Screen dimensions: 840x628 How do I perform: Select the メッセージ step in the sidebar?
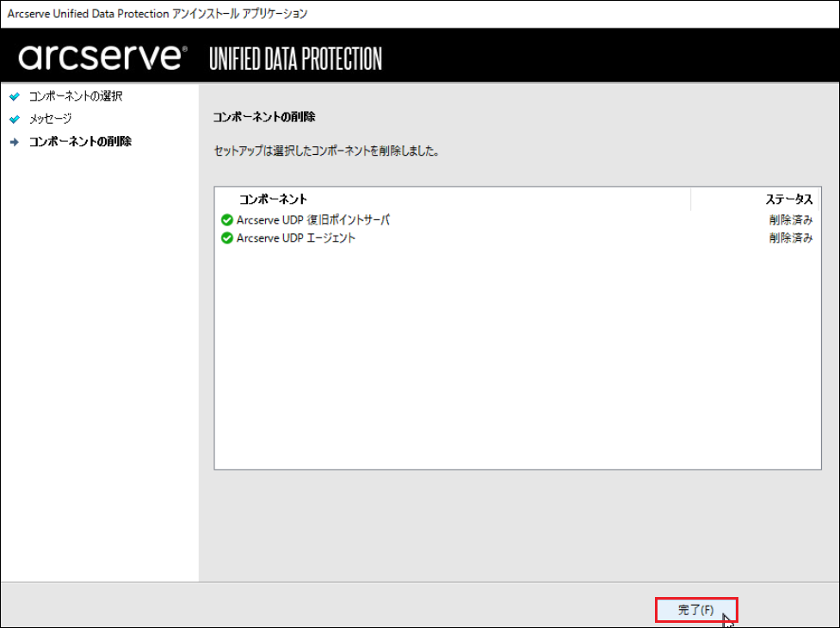pos(50,119)
